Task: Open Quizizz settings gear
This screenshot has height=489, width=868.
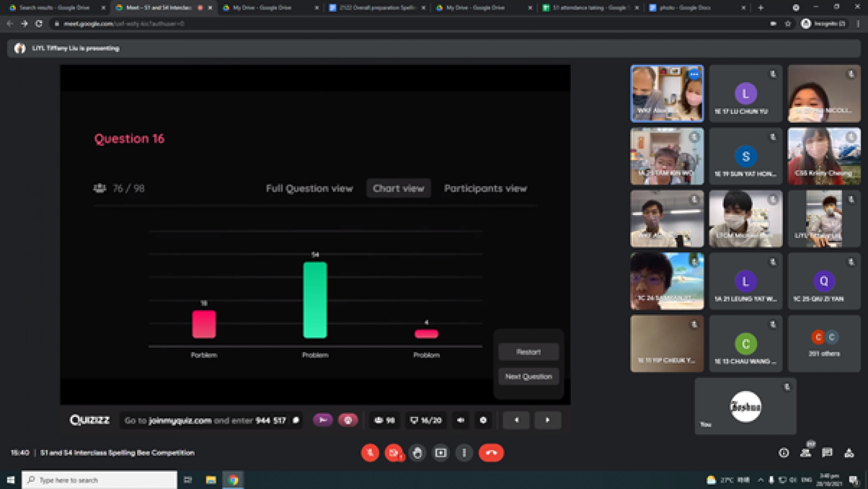Action: (x=483, y=420)
